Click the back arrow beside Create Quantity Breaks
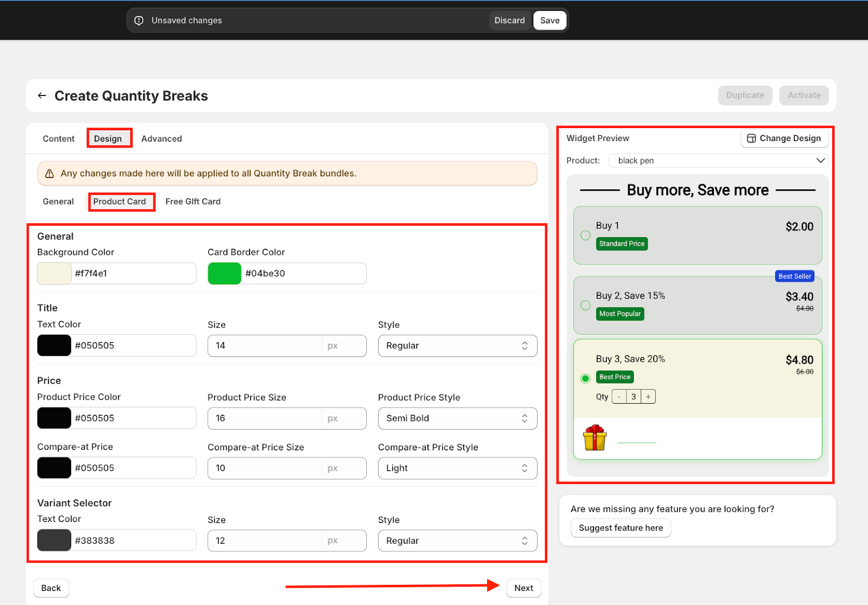 coord(42,96)
